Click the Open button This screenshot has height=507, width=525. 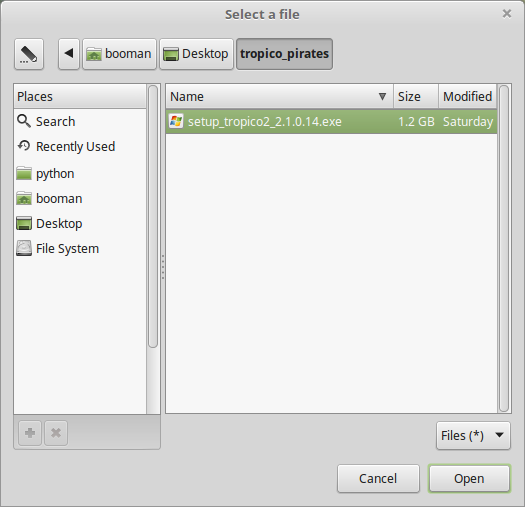pos(469,478)
